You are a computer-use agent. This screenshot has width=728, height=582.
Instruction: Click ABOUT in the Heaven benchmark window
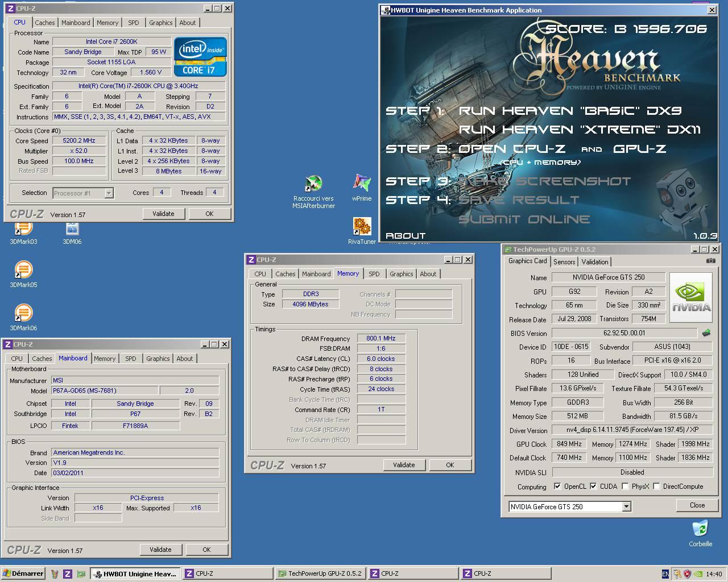[406, 235]
